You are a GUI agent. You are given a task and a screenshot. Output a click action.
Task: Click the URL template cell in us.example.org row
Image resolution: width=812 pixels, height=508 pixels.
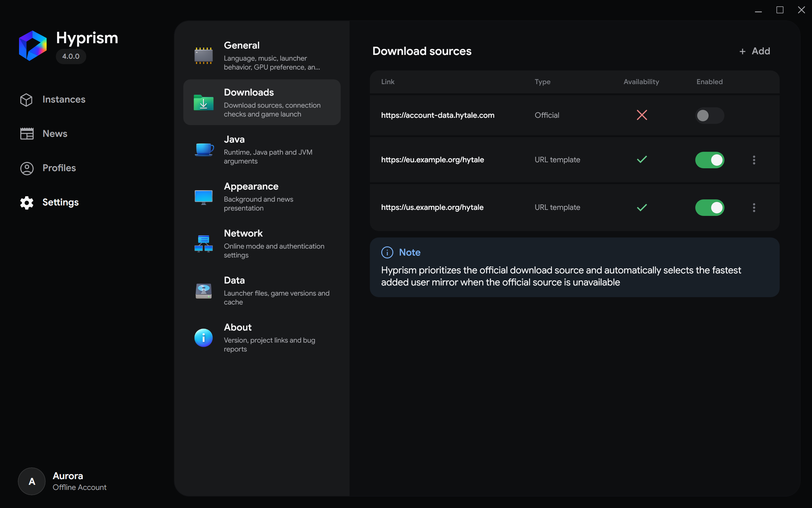point(557,207)
